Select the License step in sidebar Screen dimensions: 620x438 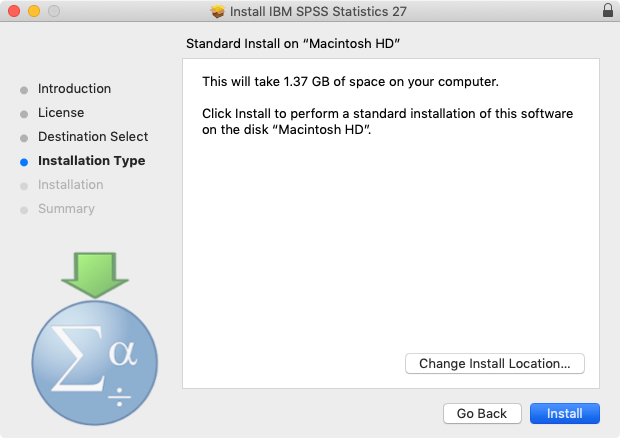(x=61, y=113)
